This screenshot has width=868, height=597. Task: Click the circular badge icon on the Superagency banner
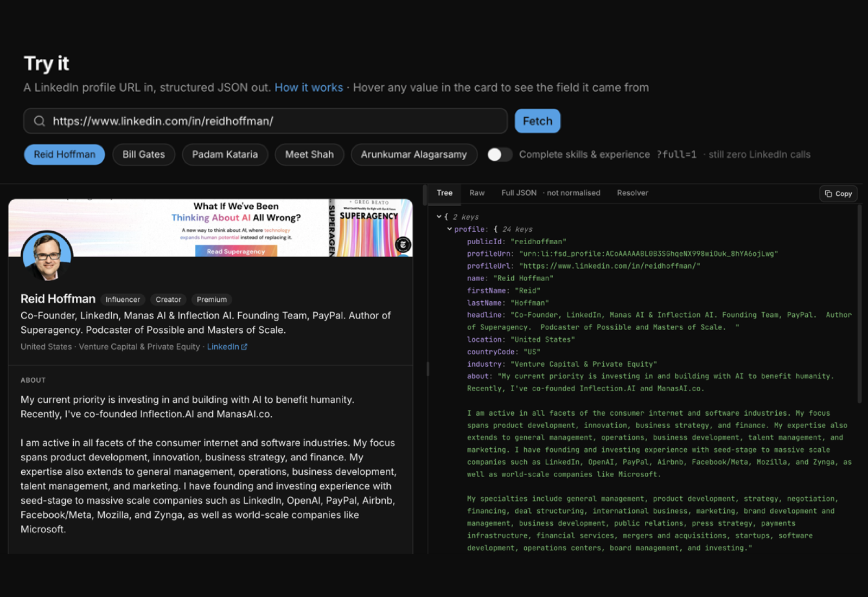tap(403, 245)
